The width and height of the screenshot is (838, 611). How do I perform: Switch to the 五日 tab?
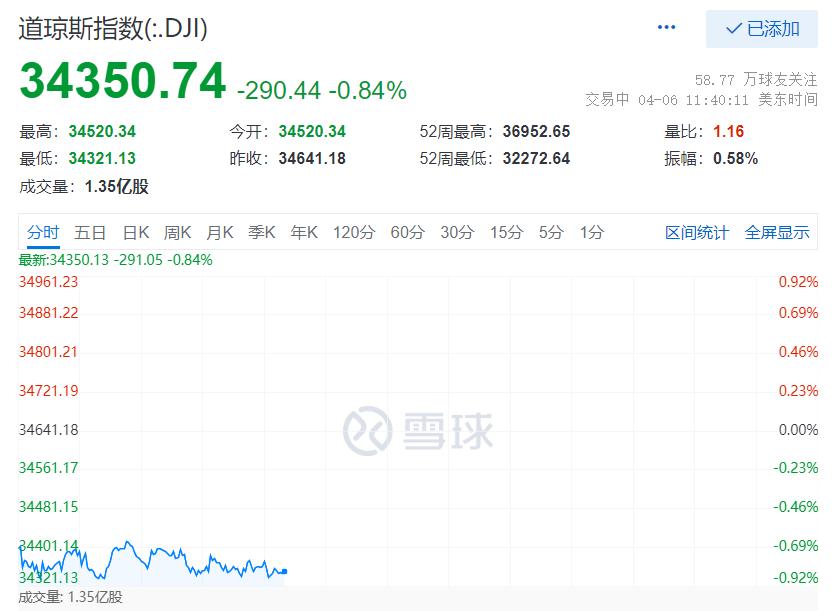pyautogui.click(x=90, y=233)
